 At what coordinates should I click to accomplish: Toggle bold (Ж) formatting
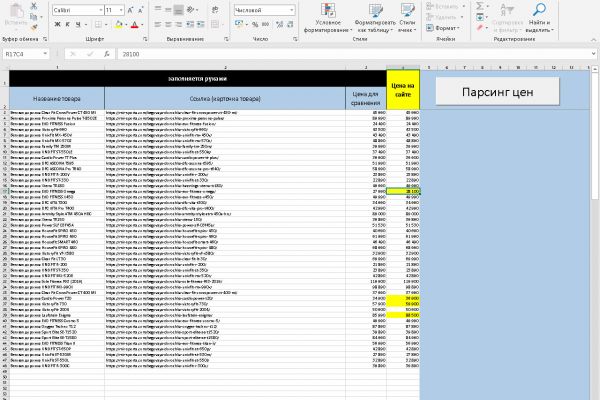(57, 24)
